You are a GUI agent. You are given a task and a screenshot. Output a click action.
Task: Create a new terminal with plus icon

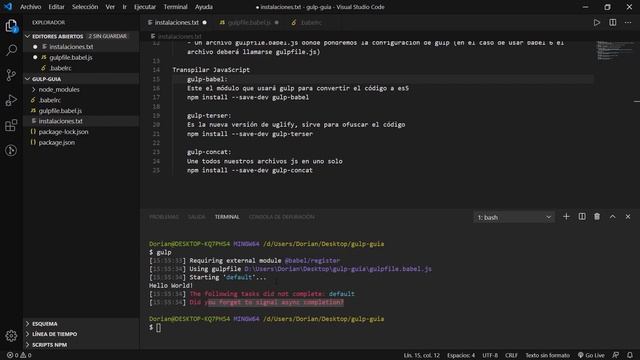[x=566, y=217]
